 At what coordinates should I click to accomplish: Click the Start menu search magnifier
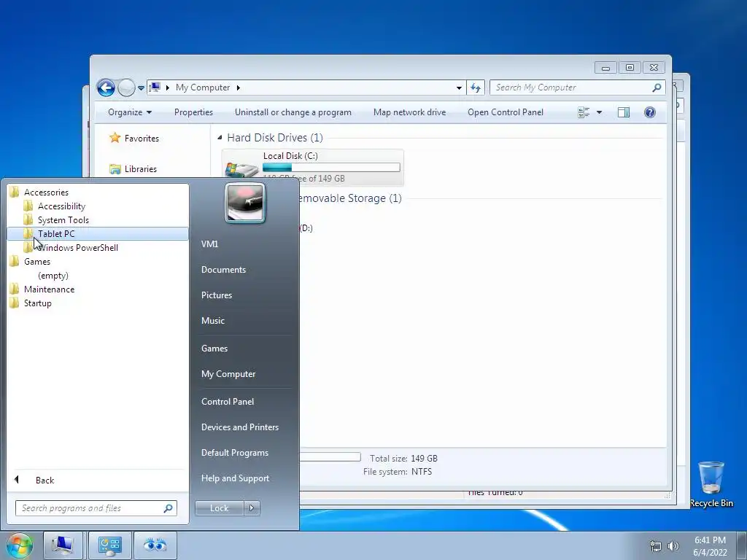(169, 508)
